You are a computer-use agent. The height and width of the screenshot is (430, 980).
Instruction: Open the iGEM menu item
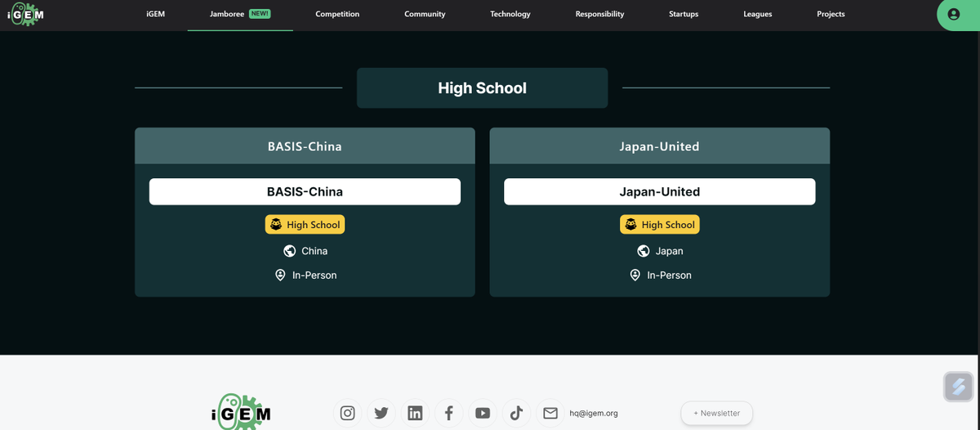coord(155,14)
